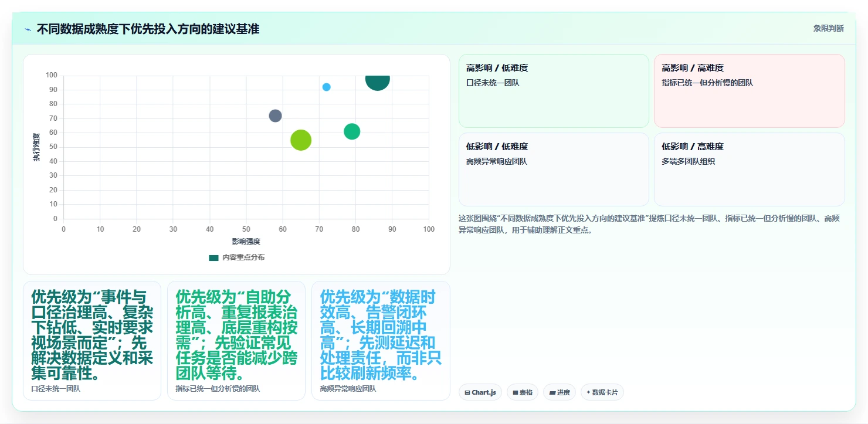Select the small light blue chart bubble
Image resolution: width=868 pixels, height=424 pixels.
pyautogui.click(x=327, y=87)
